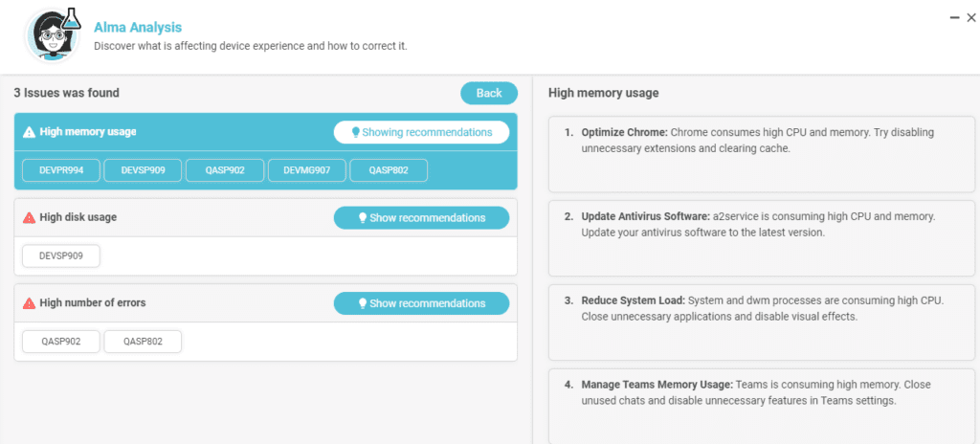Screen dimensions: 980x444
Task: Click the Alma avatar icon
Action: point(54,35)
